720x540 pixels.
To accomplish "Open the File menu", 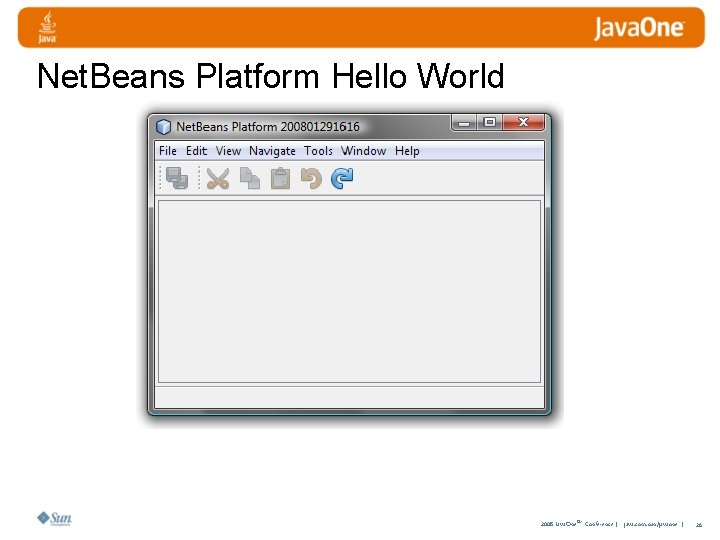I will pyautogui.click(x=168, y=151).
